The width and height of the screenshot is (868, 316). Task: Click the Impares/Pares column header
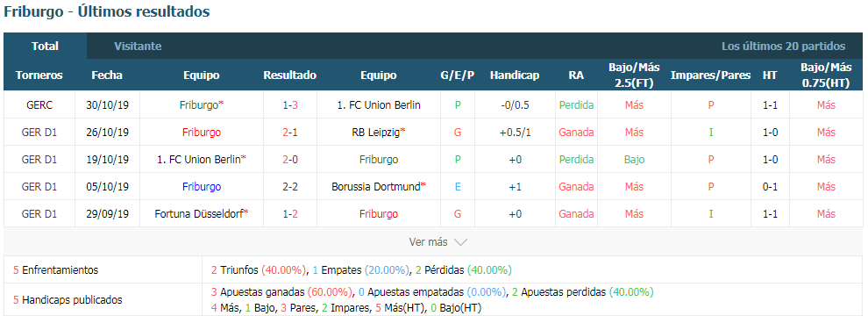(x=711, y=75)
